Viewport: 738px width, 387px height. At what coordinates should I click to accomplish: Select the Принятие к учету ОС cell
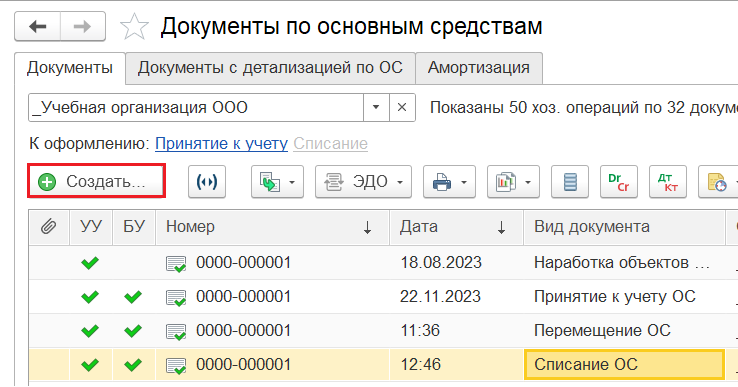624,297
